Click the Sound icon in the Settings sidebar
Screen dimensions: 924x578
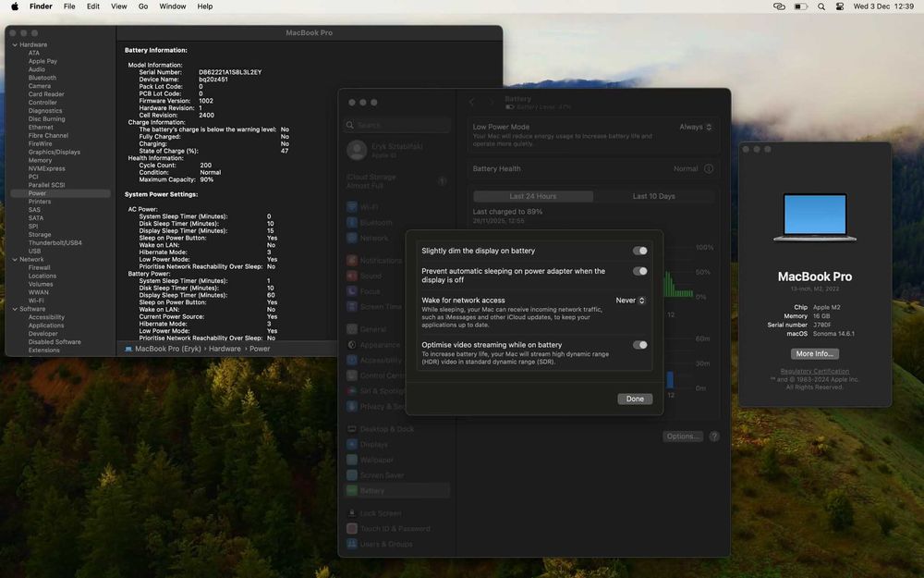(x=352, y=276)
